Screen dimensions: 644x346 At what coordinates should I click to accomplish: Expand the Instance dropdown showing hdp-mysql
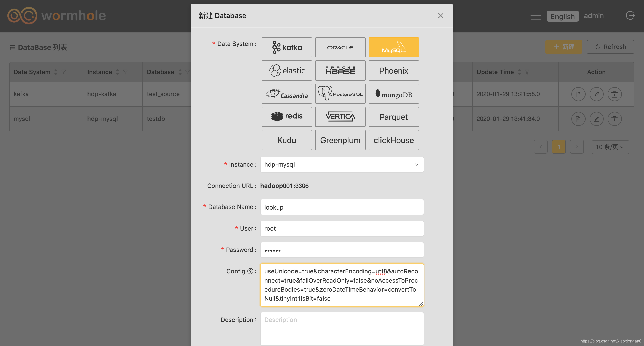click(342, 165)
